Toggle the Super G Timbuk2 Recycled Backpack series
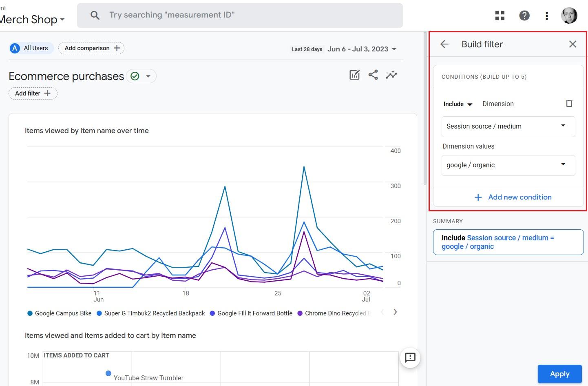Screen dimensions: 588x386 point(151,313)
